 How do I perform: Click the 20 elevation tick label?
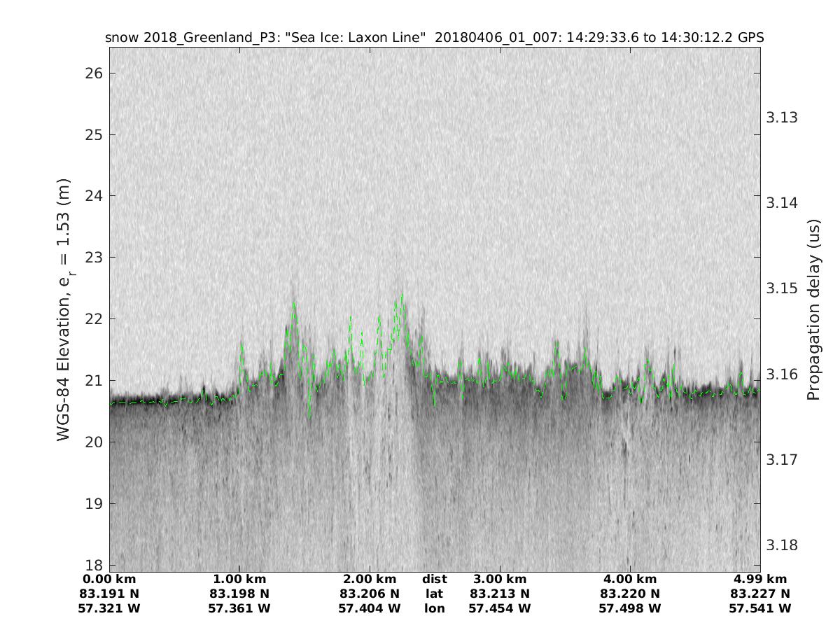94,442
